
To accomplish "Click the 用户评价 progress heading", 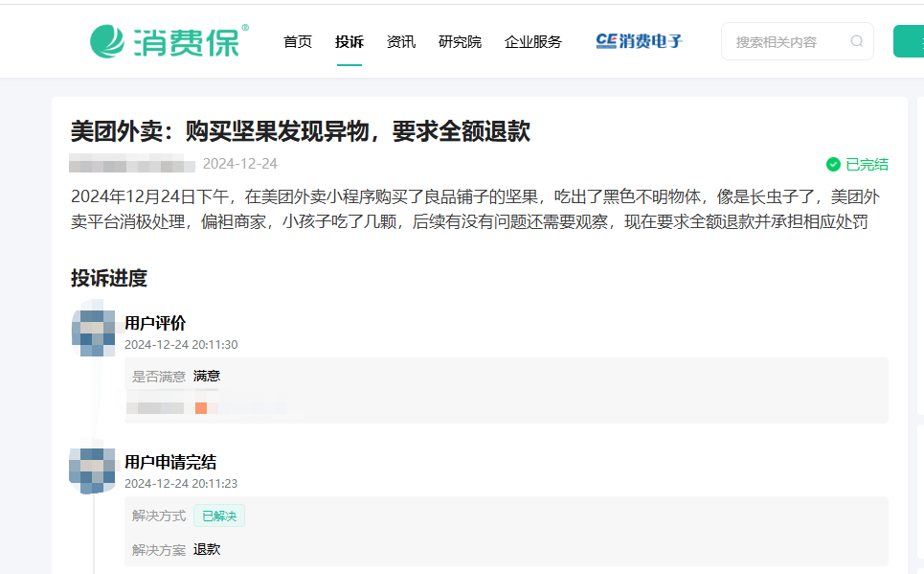I will click(155, 323).
